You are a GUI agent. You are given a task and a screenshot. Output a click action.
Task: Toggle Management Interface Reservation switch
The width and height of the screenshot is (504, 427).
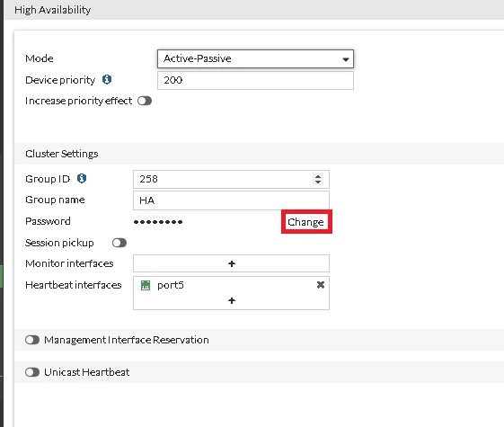point(32,340)
